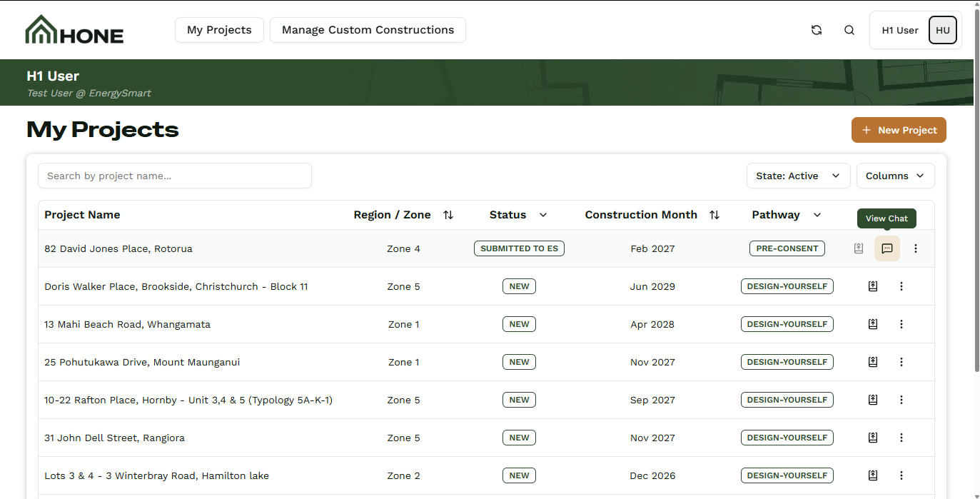The height and width of the screenshot is (499, 980).
Task: Open the three-dot menu for 10-22 Rafton Place
Action: 901,400
